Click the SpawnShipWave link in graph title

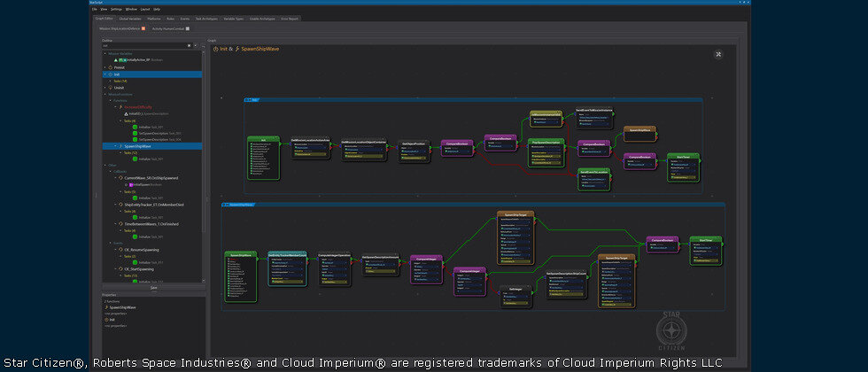click(260, 49)
